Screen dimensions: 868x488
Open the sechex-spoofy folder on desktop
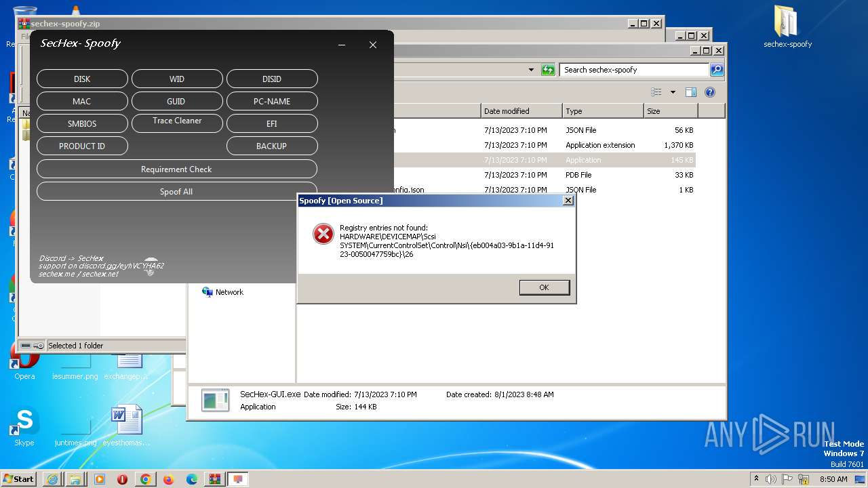(787, 27)
